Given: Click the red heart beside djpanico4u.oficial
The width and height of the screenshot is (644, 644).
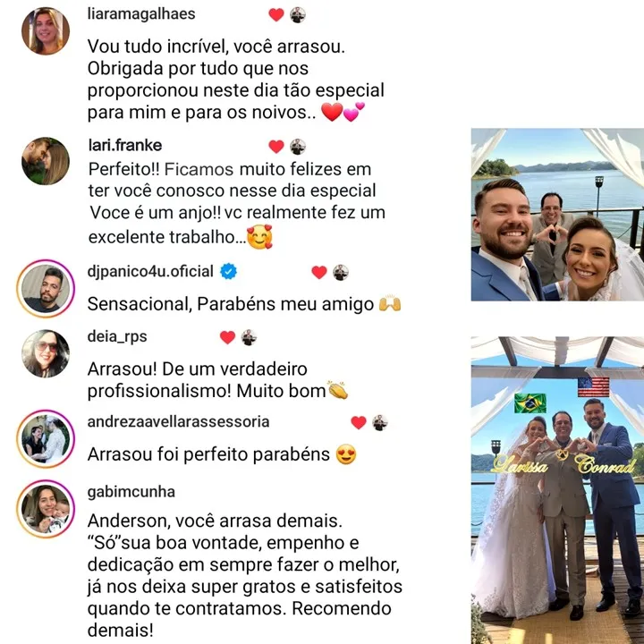Looking at the screenshot, I should tap(319, 272).
